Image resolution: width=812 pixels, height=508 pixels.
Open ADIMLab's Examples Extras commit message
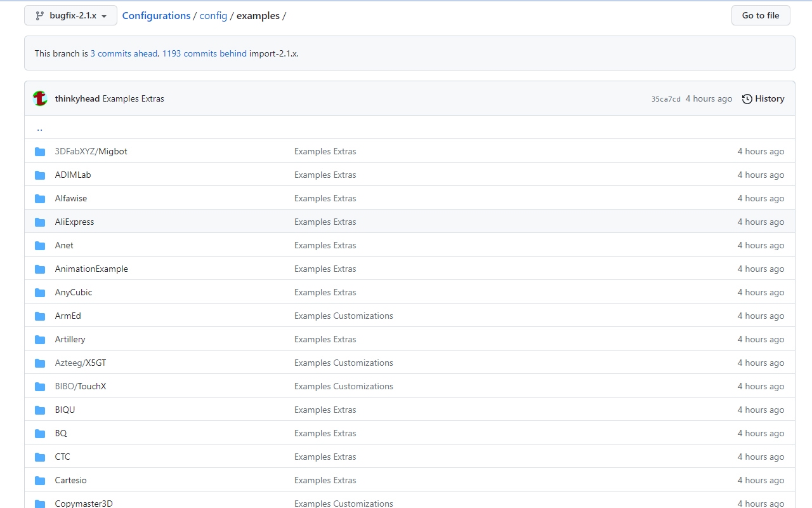coord(325,175)
